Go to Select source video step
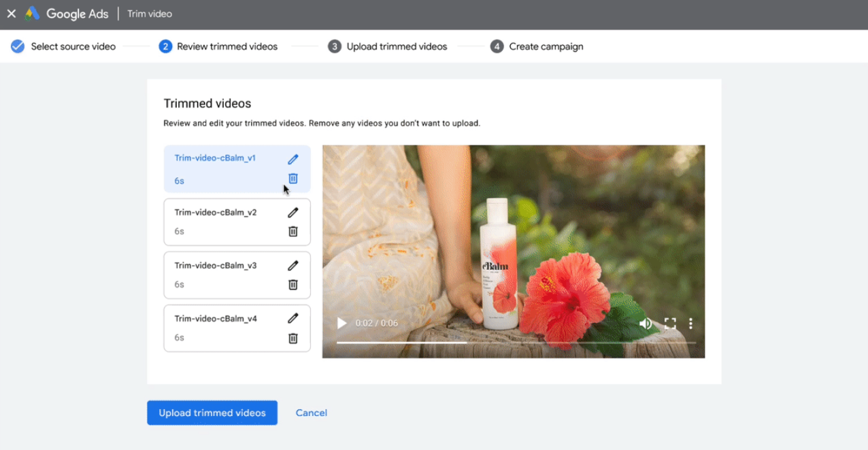Viewport: 868px width, 450px height. (x=63, y=46)
